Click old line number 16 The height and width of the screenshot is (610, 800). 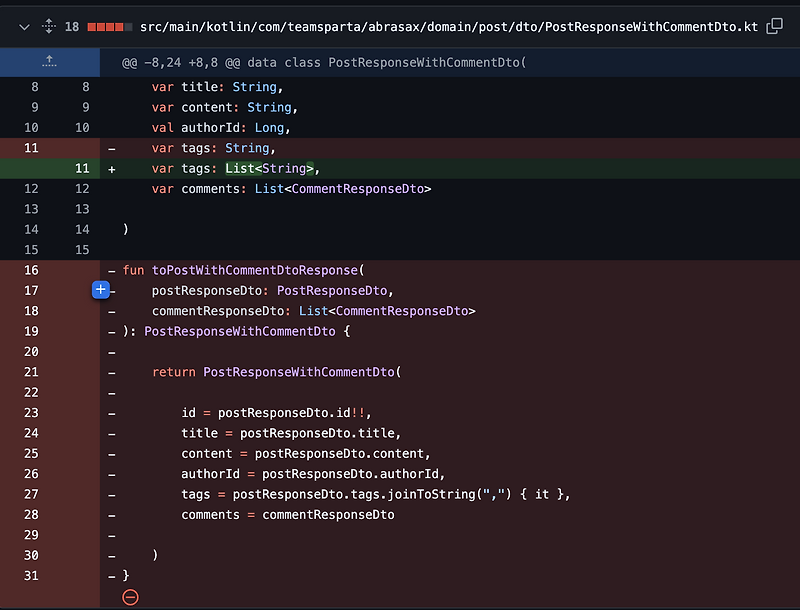click(31, 270)
